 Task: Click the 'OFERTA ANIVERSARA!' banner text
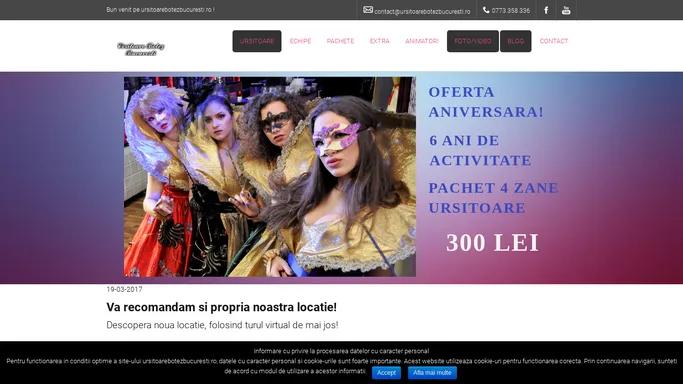(x=486, y=102)
